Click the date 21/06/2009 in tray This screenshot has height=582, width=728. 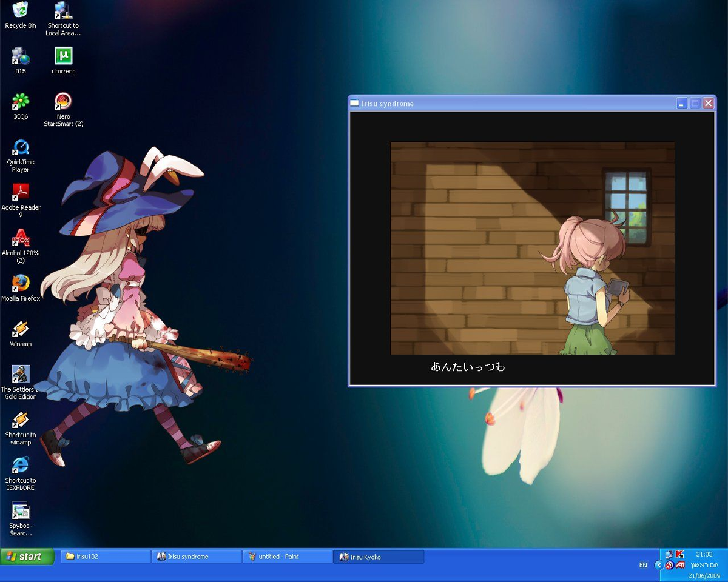pyautogui.click(x=704, y=575)
